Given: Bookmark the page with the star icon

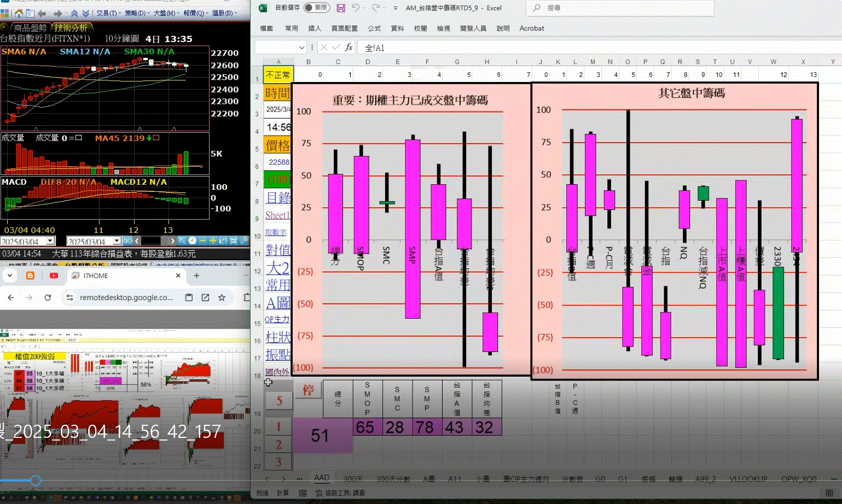Looking at the screenshot, I should [x=222, y=297].
